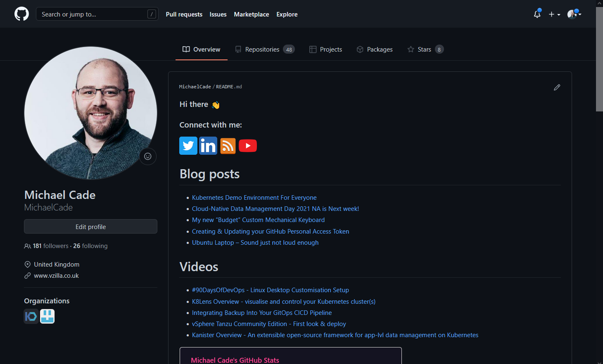
Task: Open the www.vzilla.co.uk website link
Action: point(57,275)
